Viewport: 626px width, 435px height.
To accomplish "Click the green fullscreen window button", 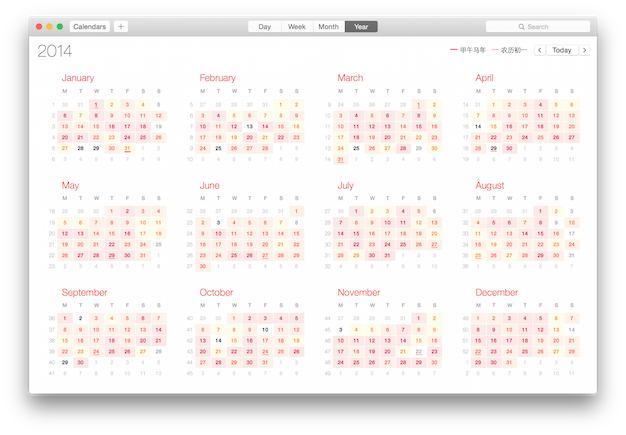I will (x=60, y=27).
